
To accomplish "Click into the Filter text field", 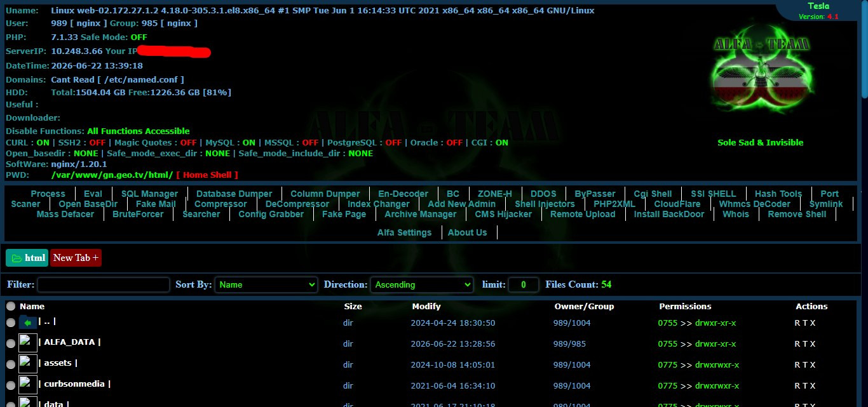I will coord(104,284).
